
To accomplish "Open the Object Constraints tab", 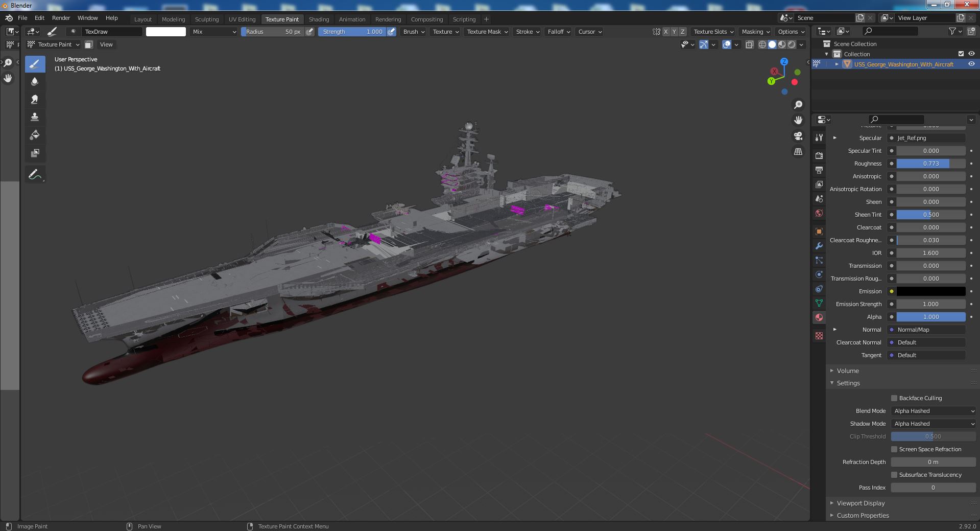I will pyautogui.click(x=819, y=289).
